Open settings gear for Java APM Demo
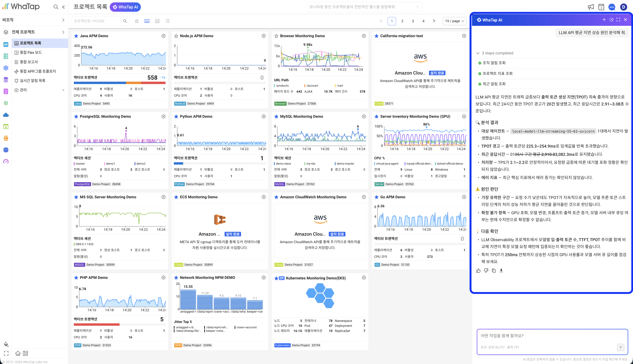Screen dimensions: 633x364 164,36
